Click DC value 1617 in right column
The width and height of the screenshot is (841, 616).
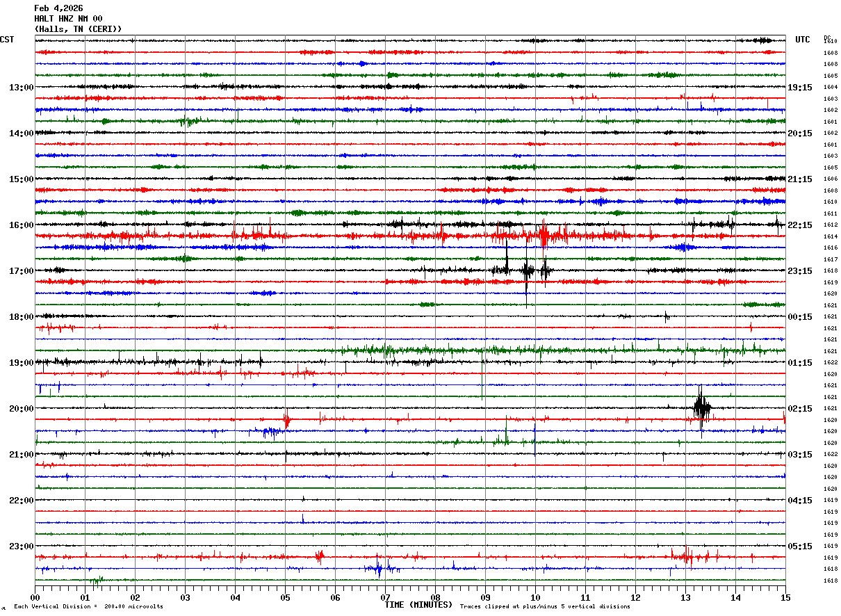tap(831, 259)
